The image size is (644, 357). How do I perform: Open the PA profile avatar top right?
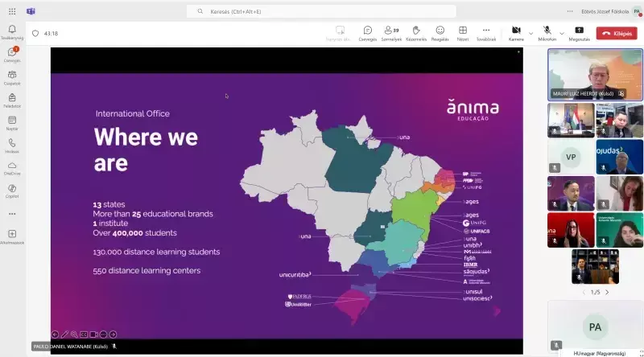click(637, 11)
